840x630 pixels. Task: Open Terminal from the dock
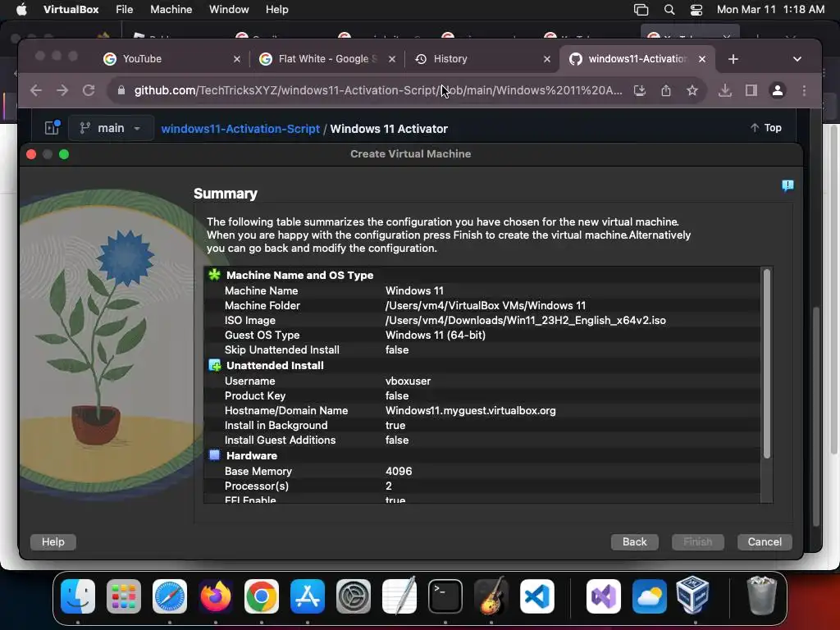click(445, 596)
